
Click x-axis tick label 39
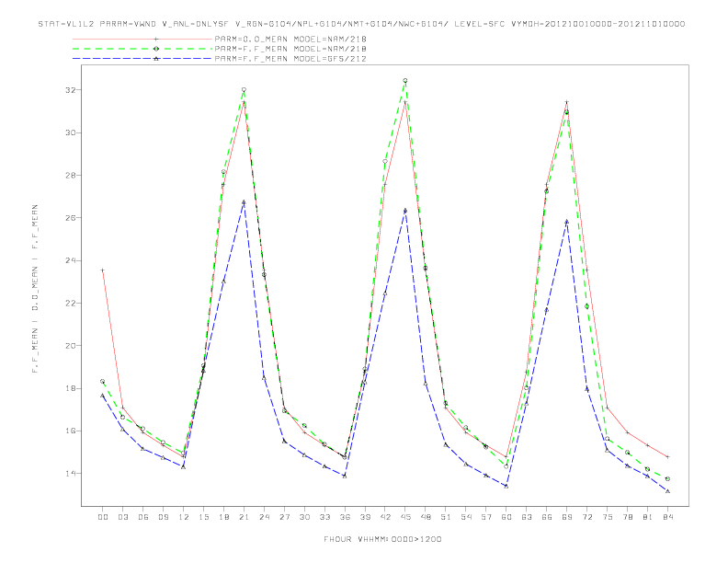tap(365, 517)
